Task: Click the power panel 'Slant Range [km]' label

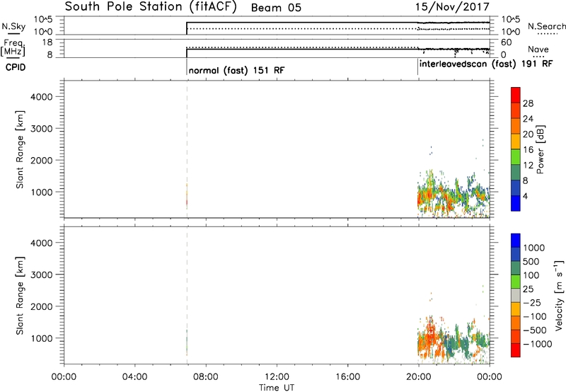Action: tap(20, 149)
